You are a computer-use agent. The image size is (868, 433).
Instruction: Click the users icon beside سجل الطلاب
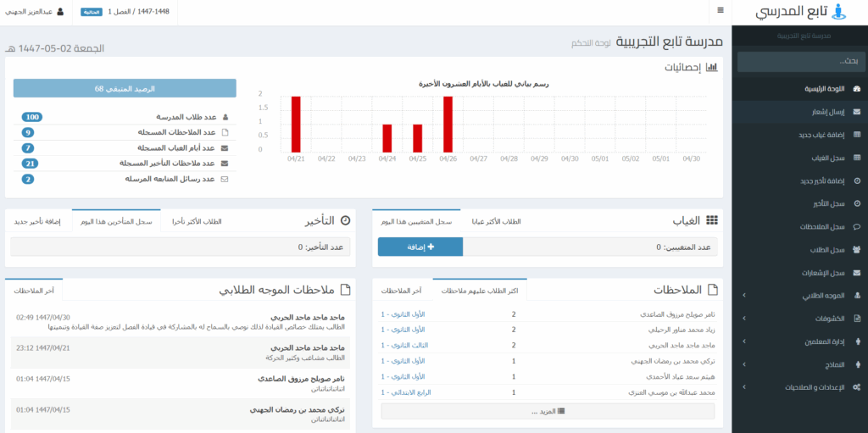(x=857, y=250)
